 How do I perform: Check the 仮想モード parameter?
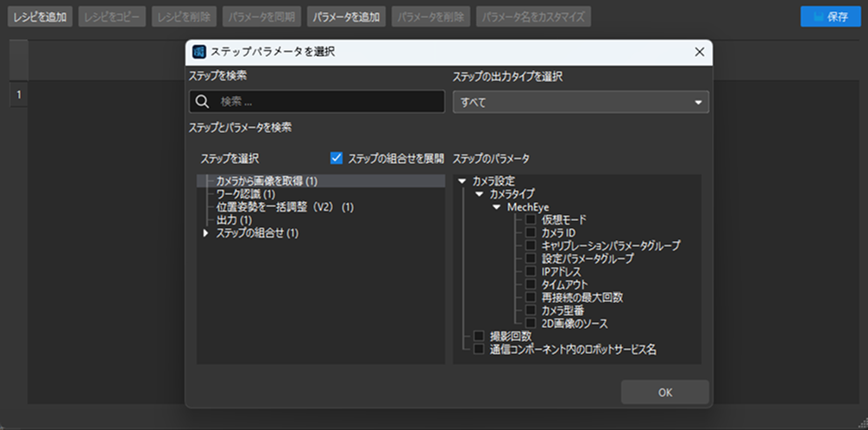(531, 220)
